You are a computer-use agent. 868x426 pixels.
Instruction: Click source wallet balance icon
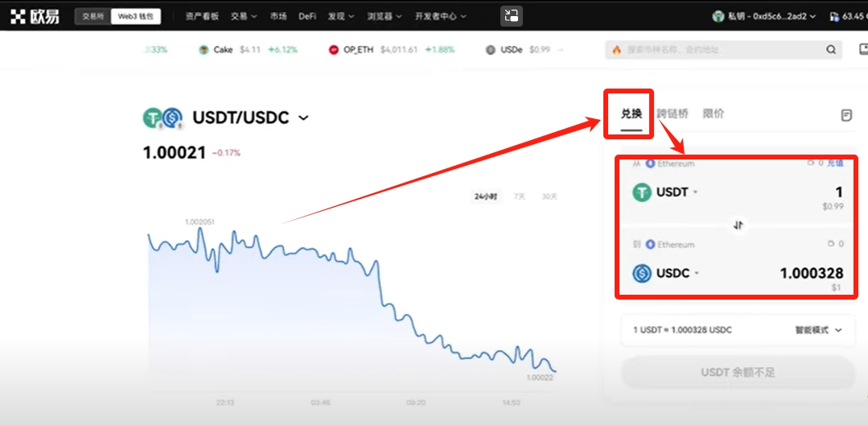[x=811, y=163]
